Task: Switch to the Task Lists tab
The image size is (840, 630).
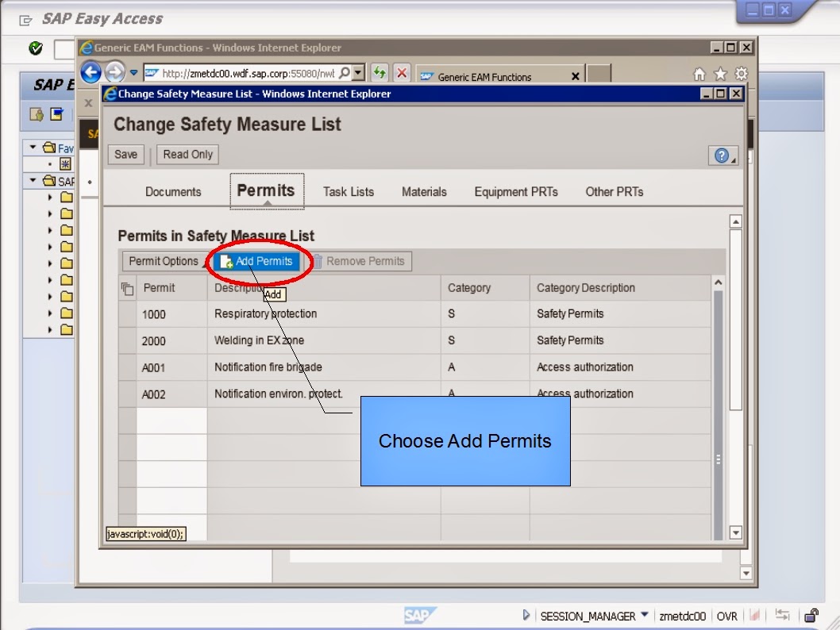Action: tap(348, 191)
